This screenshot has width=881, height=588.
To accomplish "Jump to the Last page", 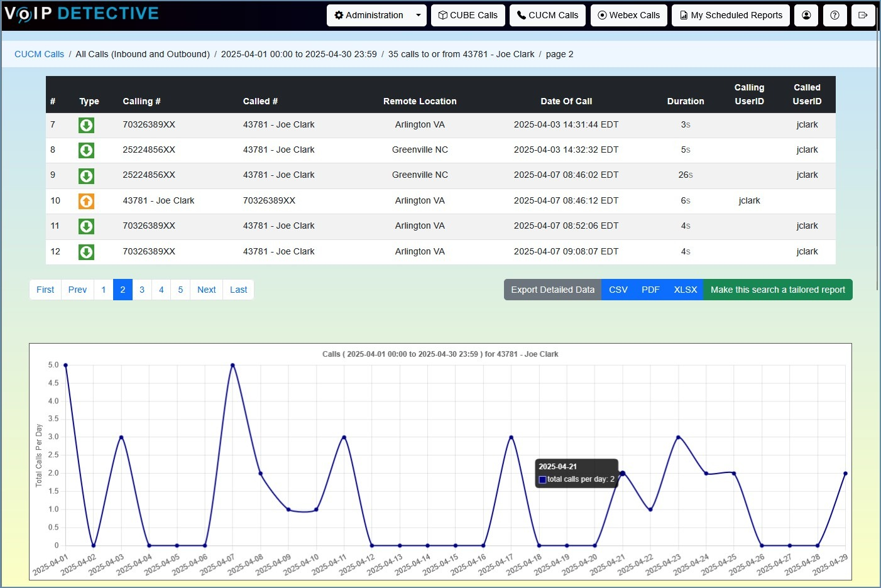I will click(x=238, y=290).
